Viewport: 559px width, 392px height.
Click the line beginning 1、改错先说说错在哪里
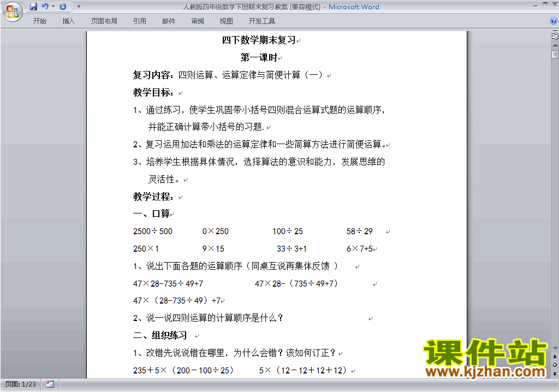coord(234,353)
